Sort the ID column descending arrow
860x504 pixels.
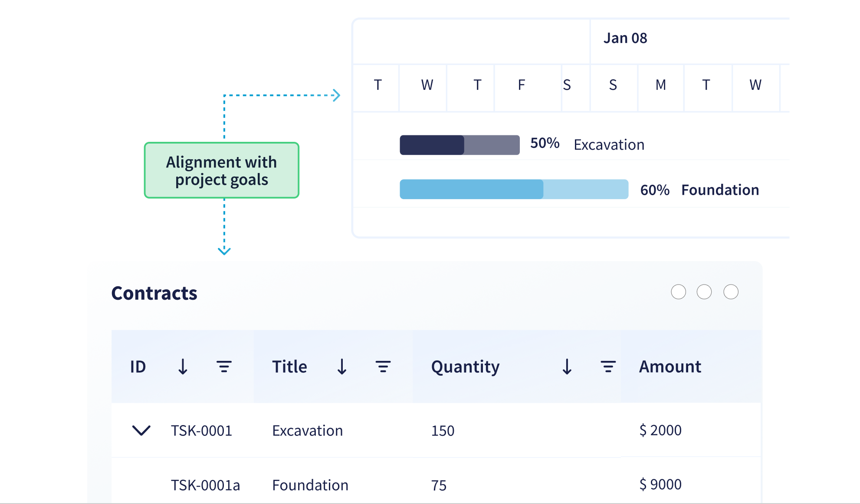click(183, 367)
